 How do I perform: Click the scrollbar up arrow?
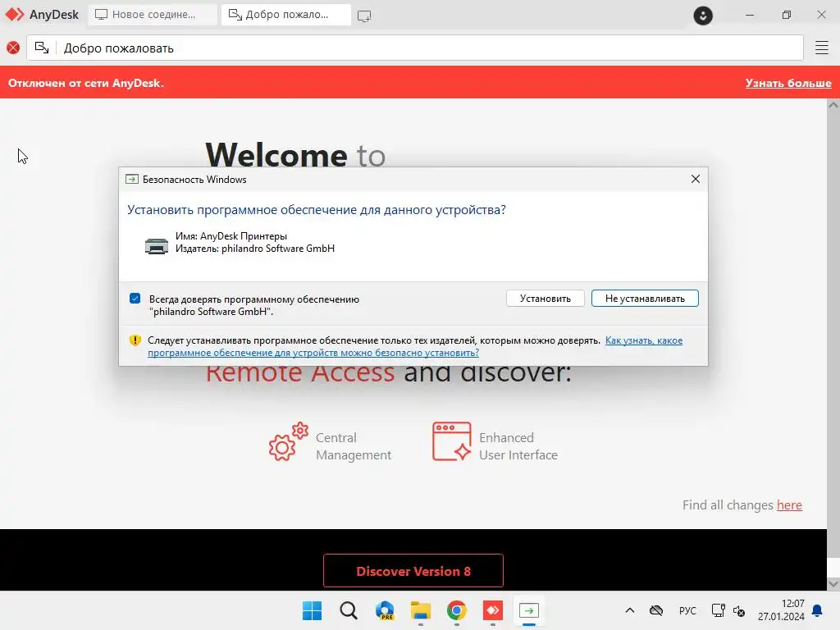[833, 106]
